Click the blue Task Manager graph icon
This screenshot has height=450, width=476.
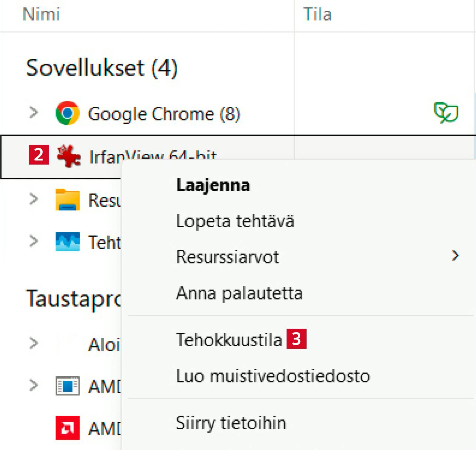coord(67,242)
